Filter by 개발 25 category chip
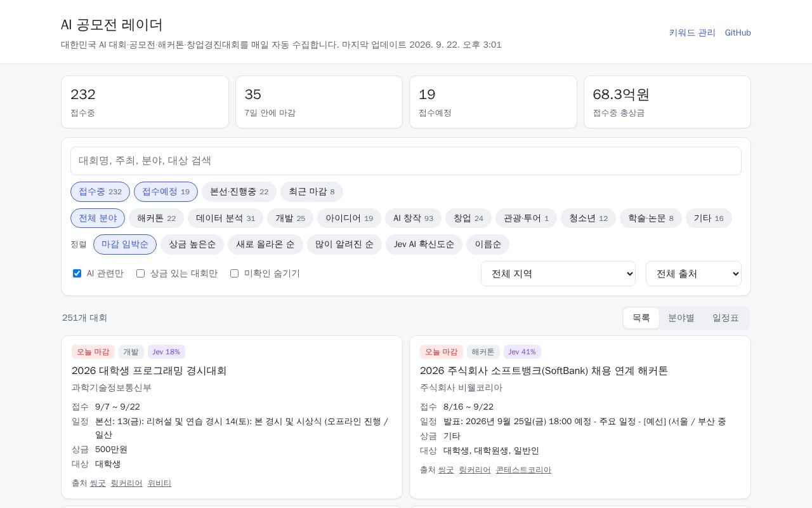Image resolution: width=812 pixels, height=508 pixels. pyautogui.click(x=290, y=218)
